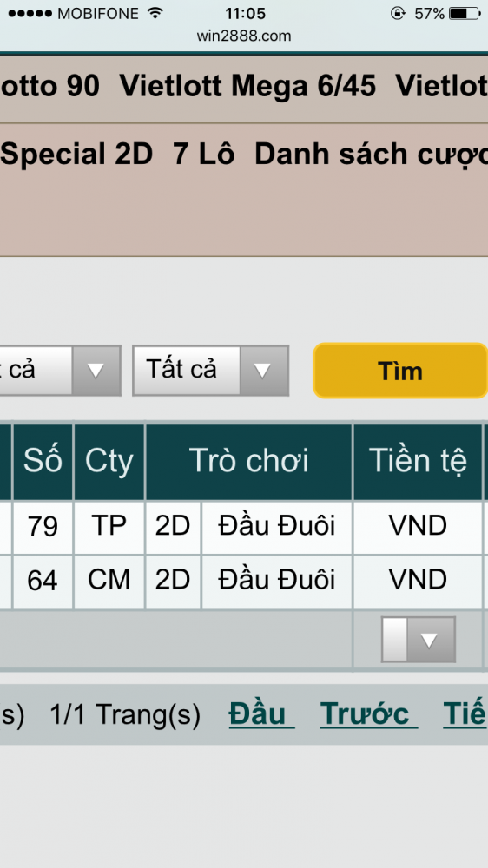Tap the rotation lock icon
The height and width of the screenshot is (868, 488).
click(398, 13)
